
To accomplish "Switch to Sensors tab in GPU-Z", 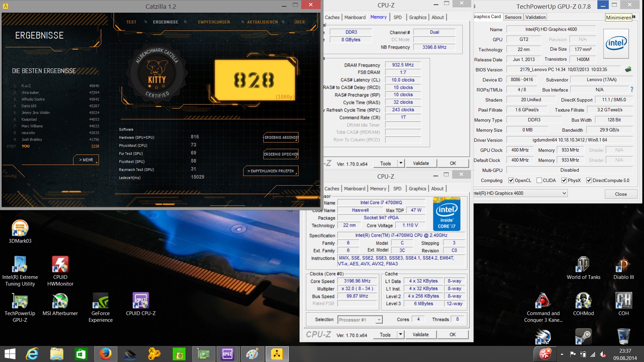I will click(513, 17).
